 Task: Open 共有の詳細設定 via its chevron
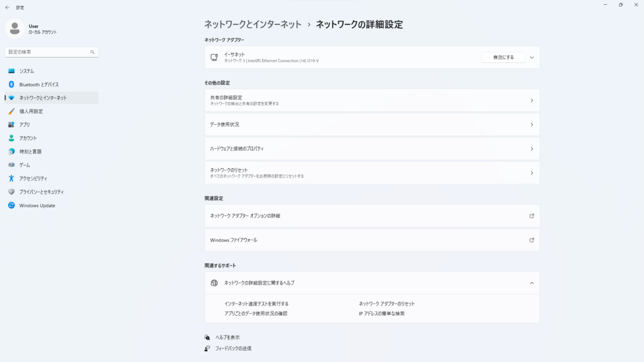pos(532,100)
